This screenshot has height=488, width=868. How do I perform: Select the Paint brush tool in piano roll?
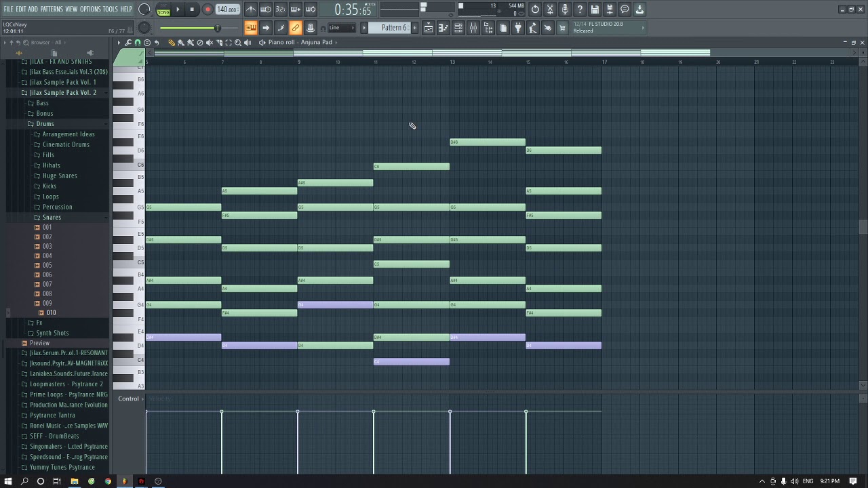click(x=181, y=43)
